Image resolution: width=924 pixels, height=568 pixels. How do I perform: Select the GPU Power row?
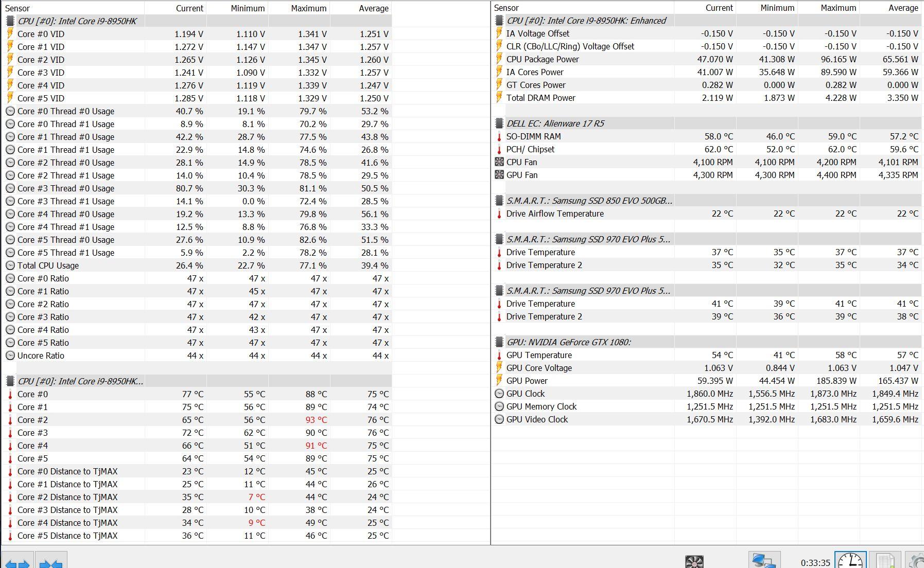(707, 381)
